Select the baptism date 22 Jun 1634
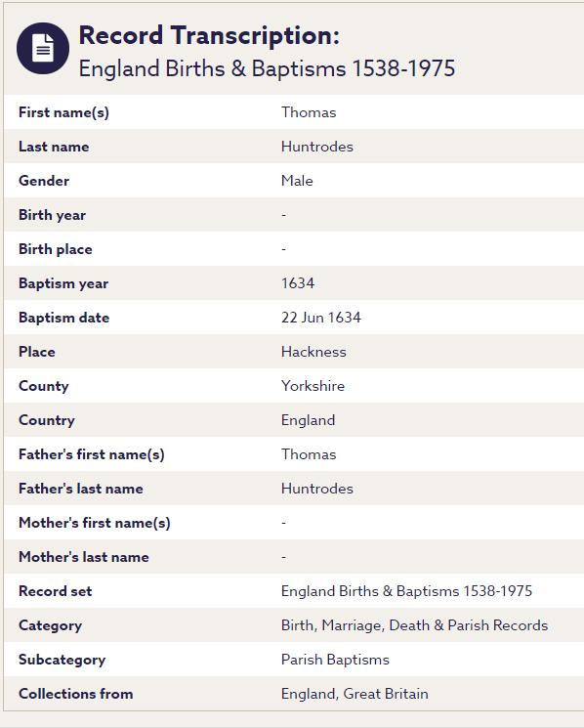 (x=321, y=318)
